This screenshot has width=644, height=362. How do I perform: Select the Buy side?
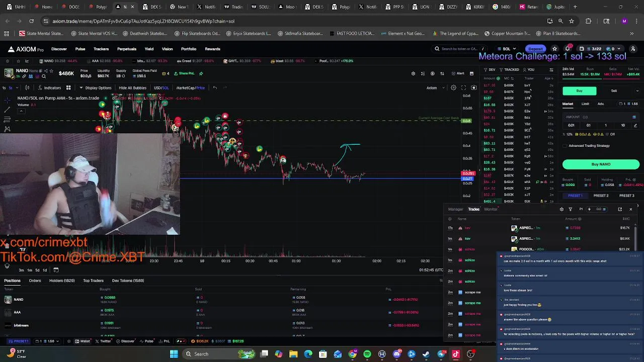[x=580, y=91]
